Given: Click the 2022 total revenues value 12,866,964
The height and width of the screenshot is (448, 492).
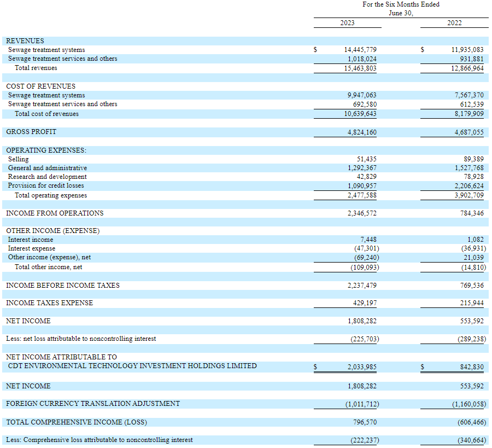Looking at the screenshot, I should (468, 68).
